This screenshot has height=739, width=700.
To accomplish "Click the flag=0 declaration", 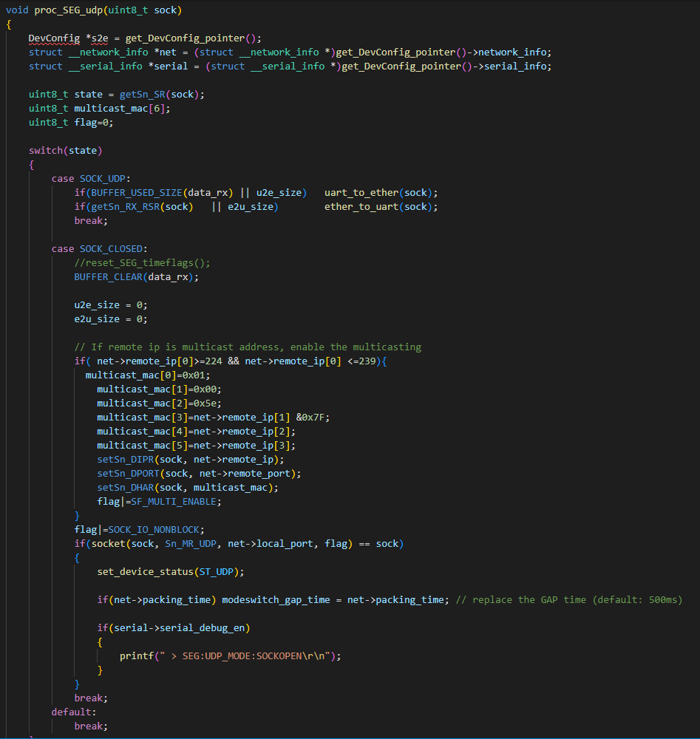I will [93, 123].
